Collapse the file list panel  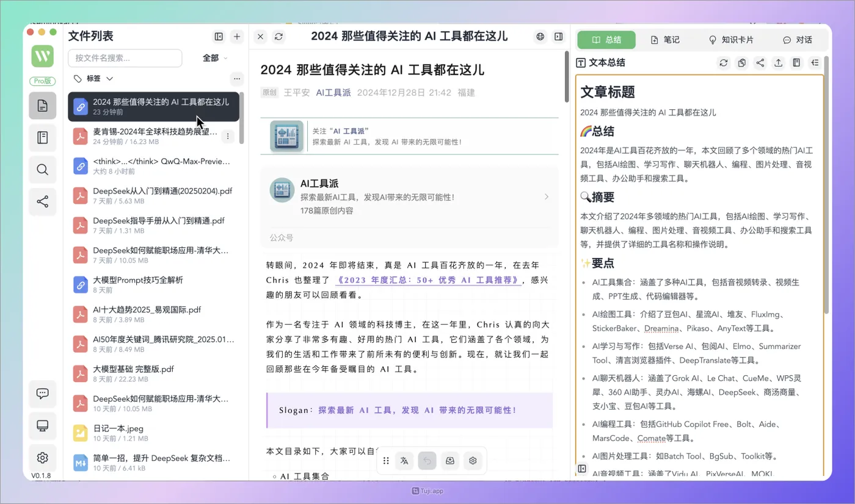(219, 37)
